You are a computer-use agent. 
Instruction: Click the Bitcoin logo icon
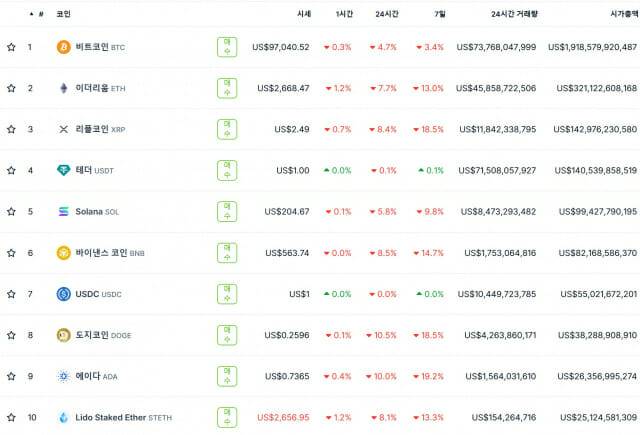pos(64,47)
